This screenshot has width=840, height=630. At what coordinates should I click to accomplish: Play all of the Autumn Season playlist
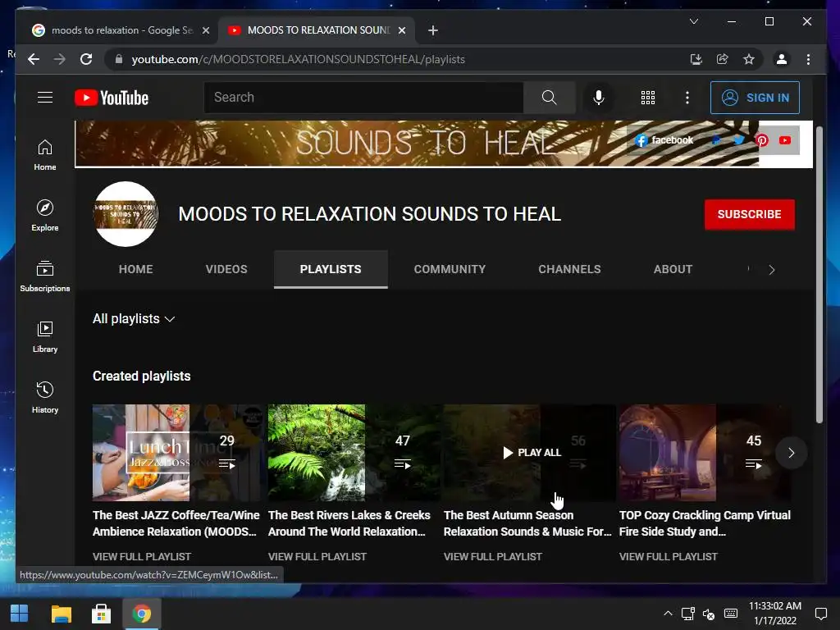click(532, 453)
